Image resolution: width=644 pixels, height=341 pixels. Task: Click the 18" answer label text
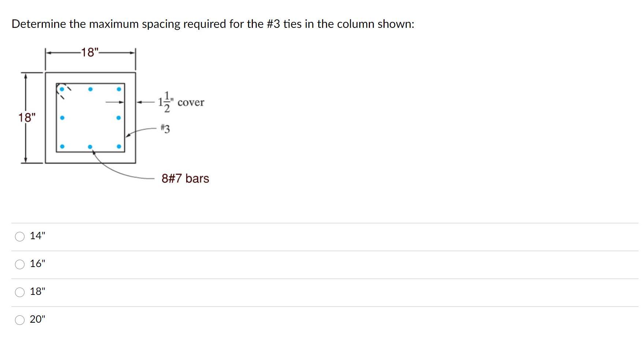(x=38, y=291)
